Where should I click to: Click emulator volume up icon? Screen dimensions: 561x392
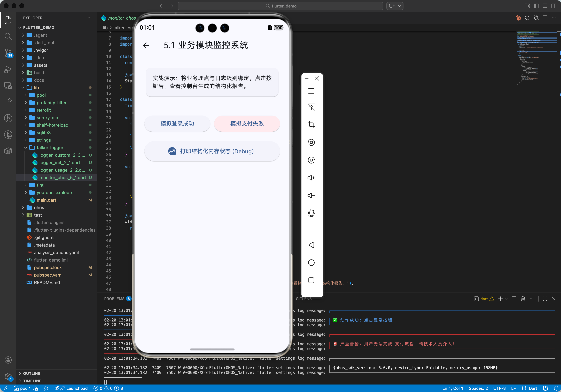pyautogui.click(x=311, y=178)
